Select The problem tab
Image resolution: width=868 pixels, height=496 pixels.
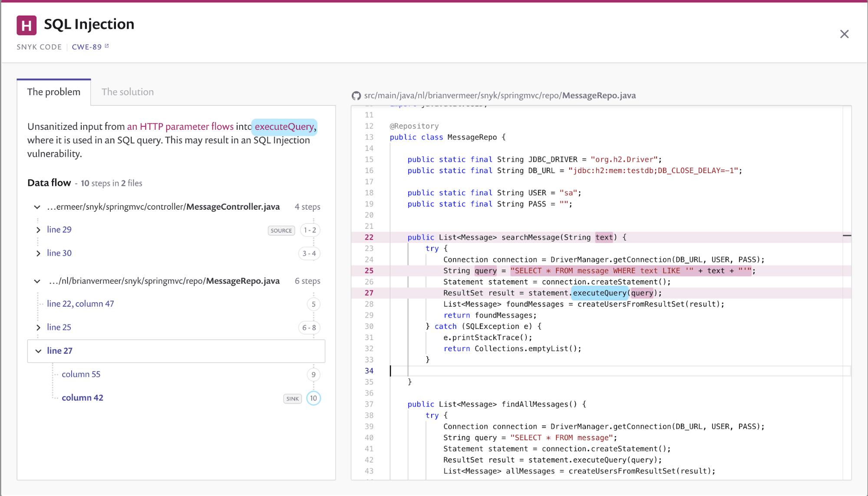pyautogui.click(x=54, y=92)
